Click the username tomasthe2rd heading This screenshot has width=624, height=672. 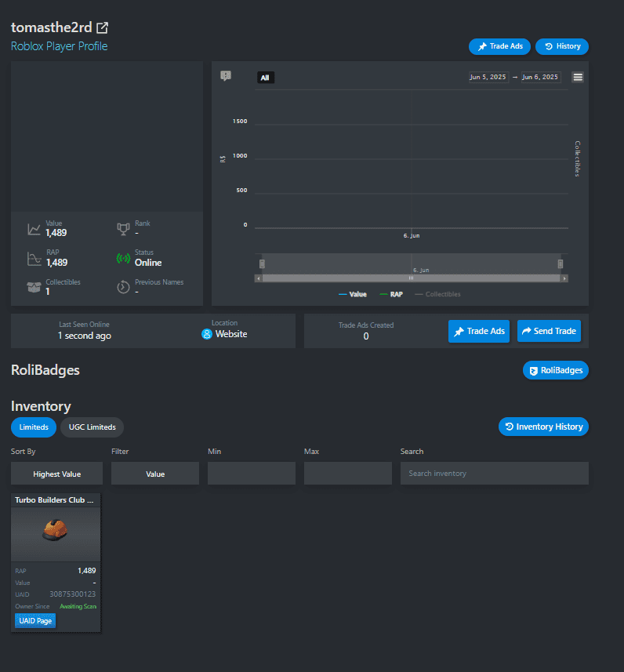click(52, 27)
